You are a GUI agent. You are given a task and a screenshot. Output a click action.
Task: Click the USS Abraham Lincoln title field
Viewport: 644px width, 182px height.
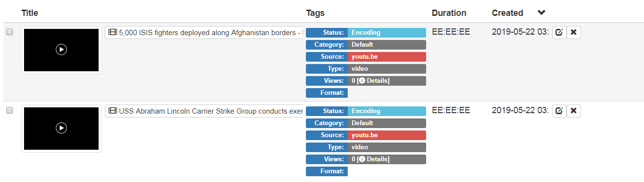[x=204, y=111]
